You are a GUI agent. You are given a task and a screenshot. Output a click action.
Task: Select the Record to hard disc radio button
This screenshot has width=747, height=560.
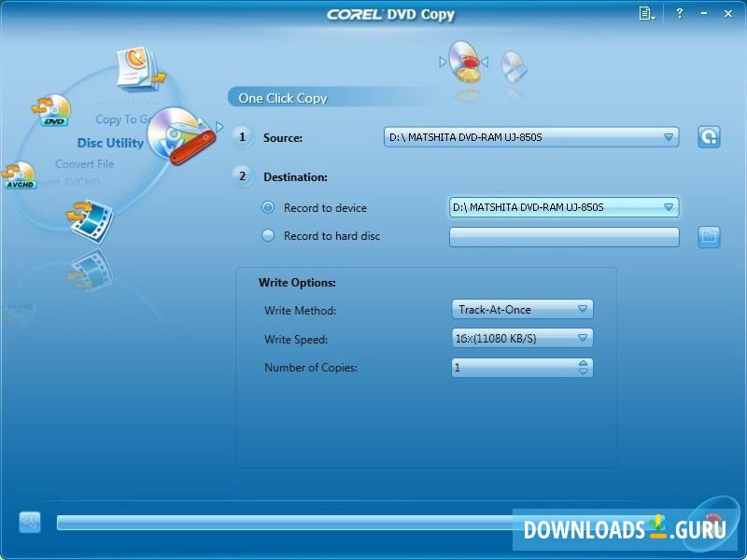269,236
